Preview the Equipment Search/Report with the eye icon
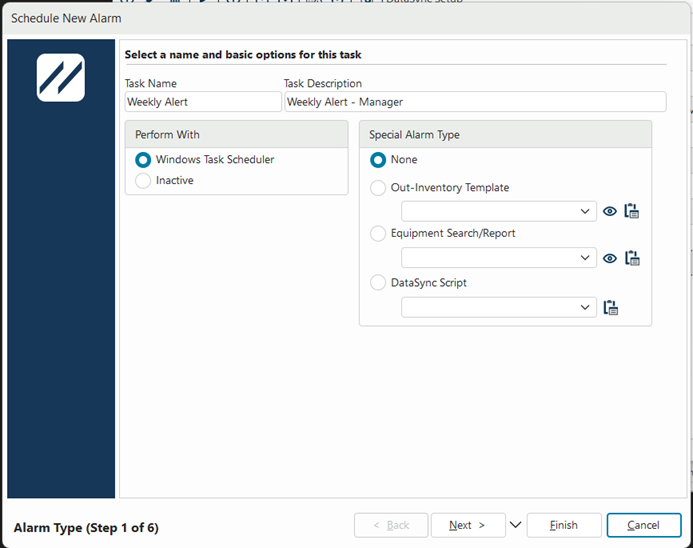Viewport: 693px width, 548px height. [x=610, y=258]
